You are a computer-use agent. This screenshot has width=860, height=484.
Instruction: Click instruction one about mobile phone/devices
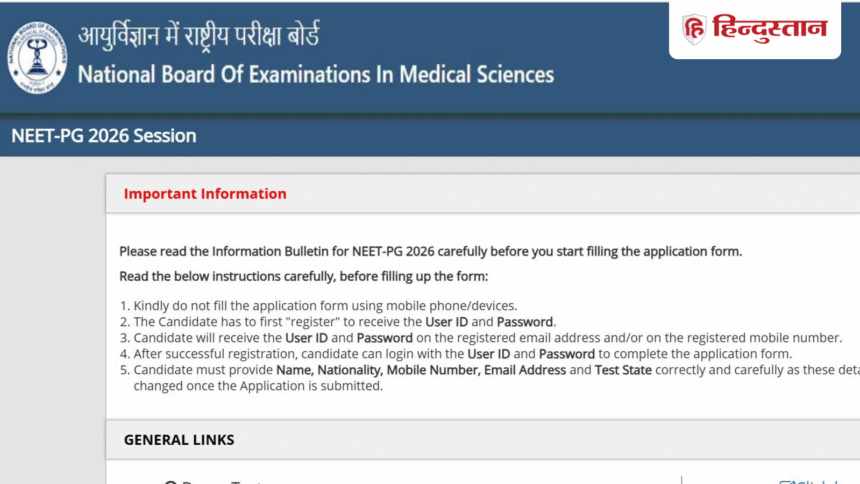(x=325, y=306)
